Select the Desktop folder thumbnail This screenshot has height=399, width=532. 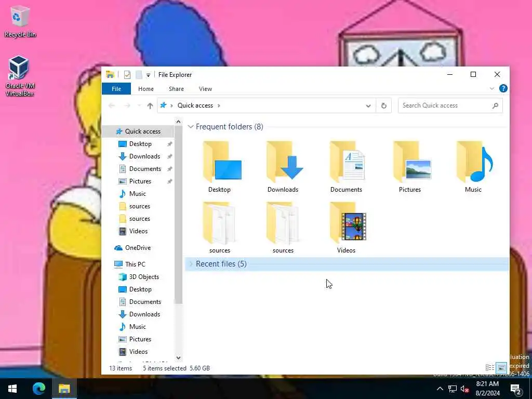click(x=220, y=167)
